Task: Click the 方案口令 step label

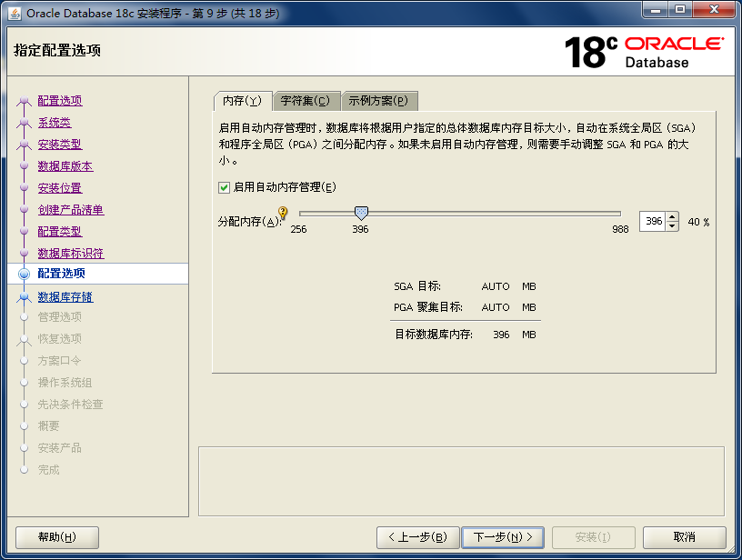Action: point(60,360)
